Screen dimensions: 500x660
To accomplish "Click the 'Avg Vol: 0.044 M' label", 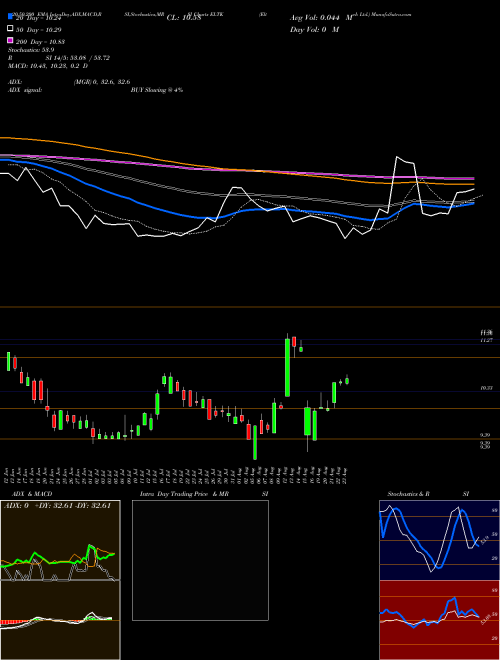I will [x=321, y=18].
